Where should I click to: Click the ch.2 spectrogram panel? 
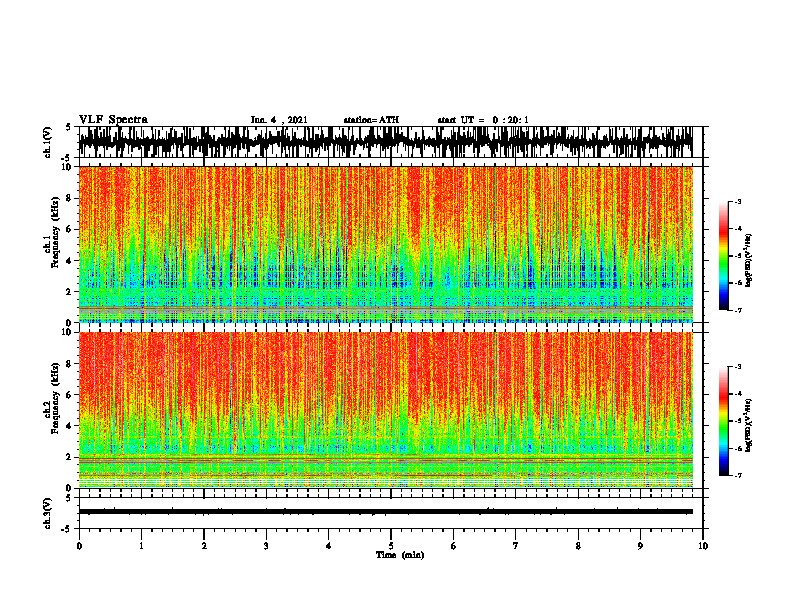click(x=385, y=410)
